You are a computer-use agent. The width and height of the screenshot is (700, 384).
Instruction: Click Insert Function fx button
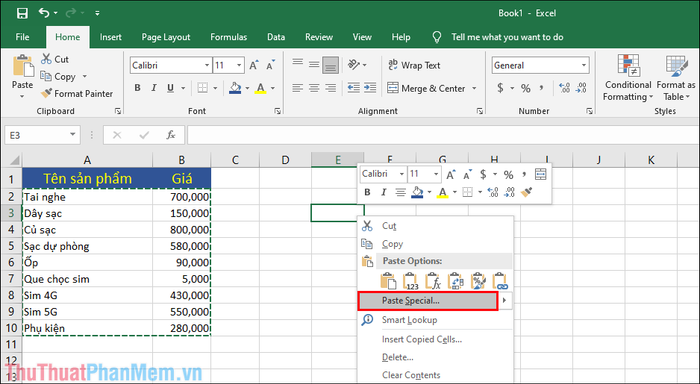(171, 135)
